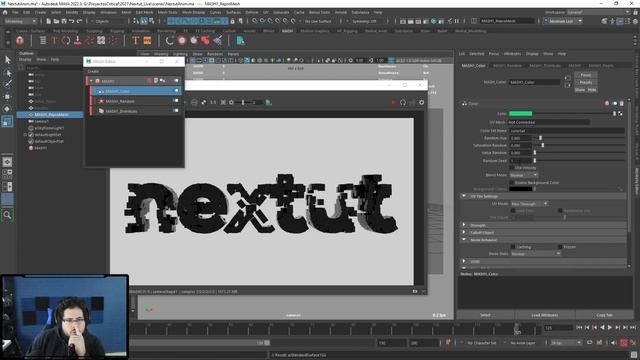
Task: Open the Blend Mode dropdown
Action: 524,175
